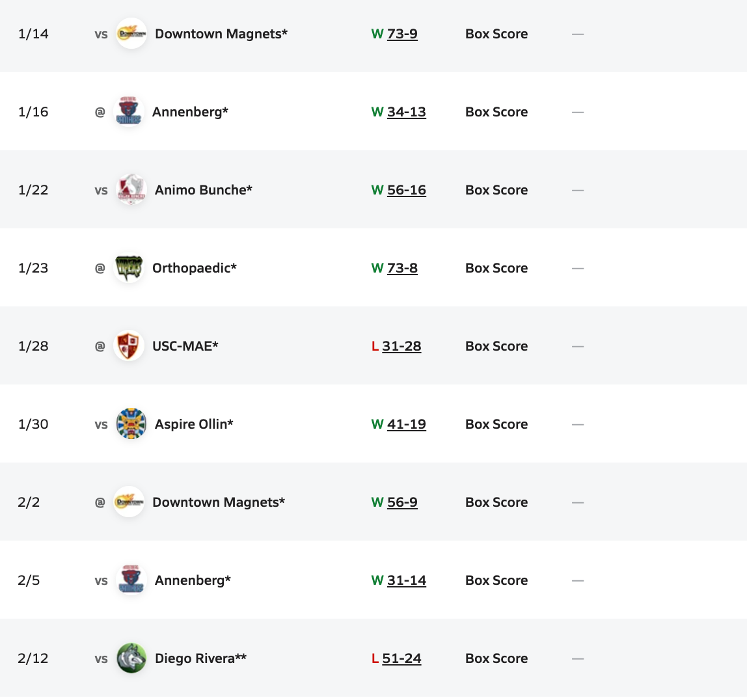Open the 34-13 game score
Screen dimensions: 747x700
pyautogui.click(x=406, y=112)
